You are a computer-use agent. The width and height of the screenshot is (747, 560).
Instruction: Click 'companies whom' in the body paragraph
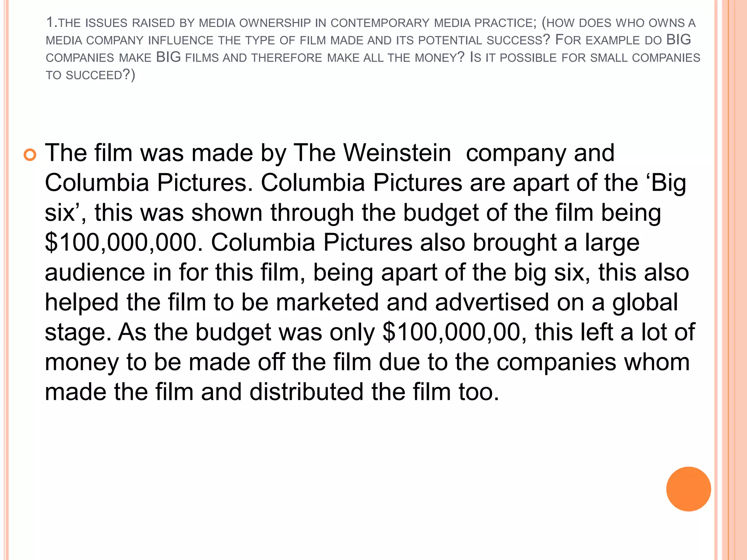click(x=593, y=362)
